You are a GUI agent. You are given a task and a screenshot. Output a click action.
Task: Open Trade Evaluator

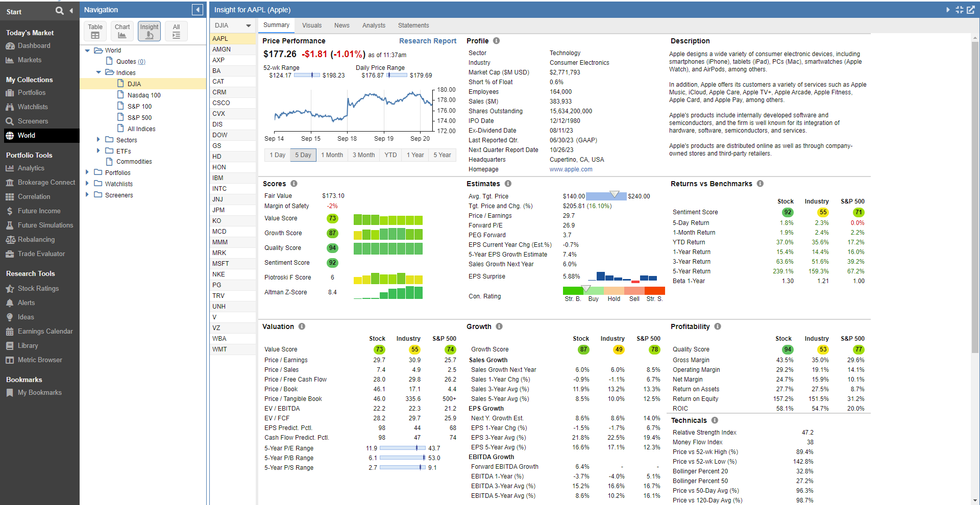(41, 254)
